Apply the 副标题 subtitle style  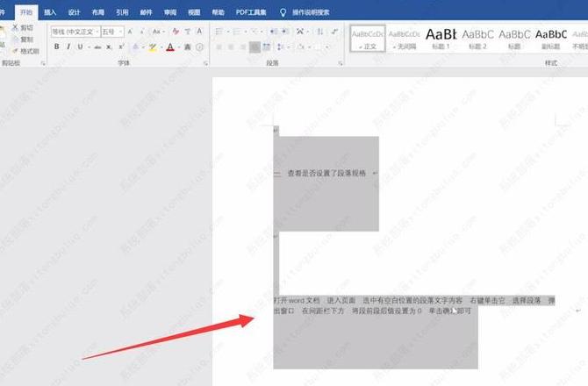(551, 39)
